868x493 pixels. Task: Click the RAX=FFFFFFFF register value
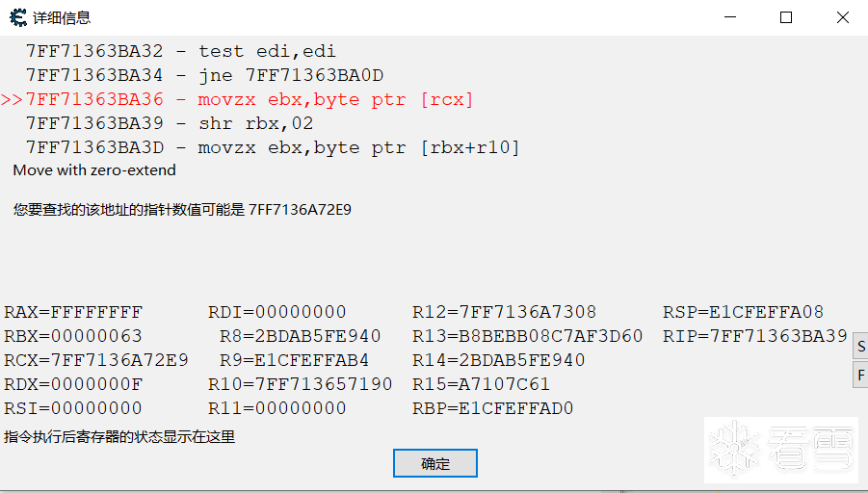click(x=73, y=312)
